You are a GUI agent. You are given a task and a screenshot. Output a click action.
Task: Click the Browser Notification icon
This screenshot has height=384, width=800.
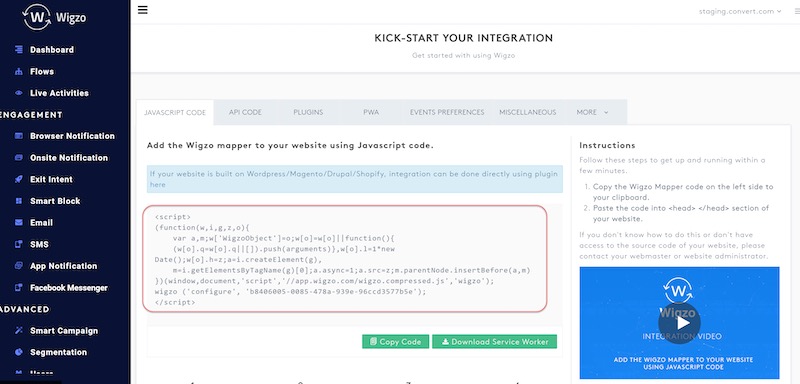[x=19, y=136]
